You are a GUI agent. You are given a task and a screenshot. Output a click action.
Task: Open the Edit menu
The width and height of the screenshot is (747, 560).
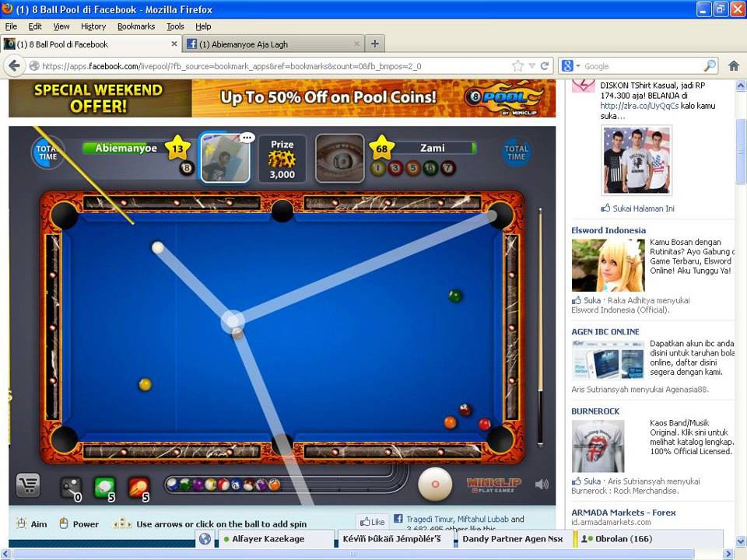[x=35, y=26]
